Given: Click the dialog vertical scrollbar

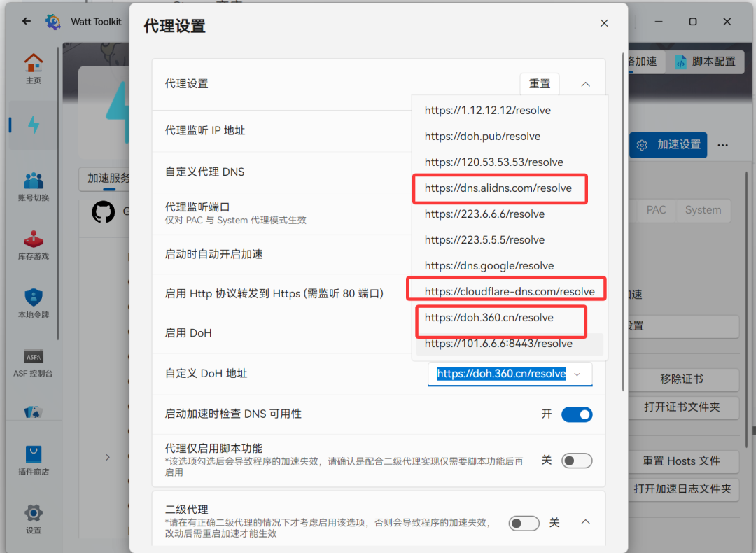Looking at the screenshot, I should click(x=623, y=222).
